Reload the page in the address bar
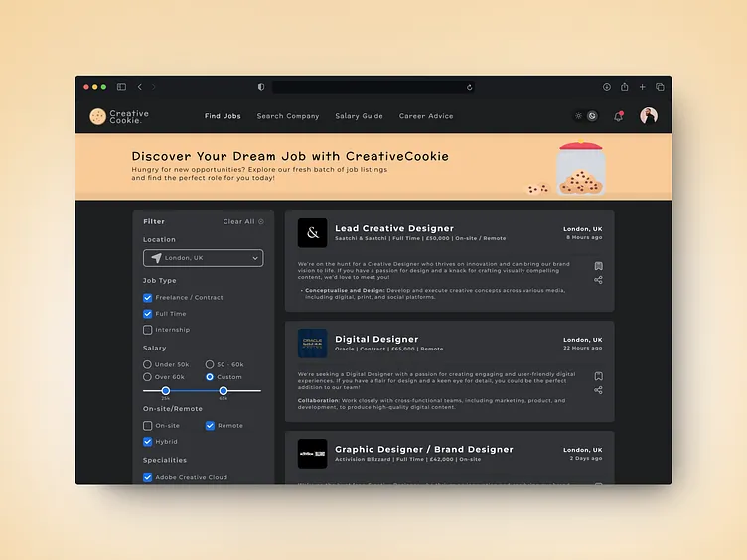747x560 pixels. [x=469, y=87]
